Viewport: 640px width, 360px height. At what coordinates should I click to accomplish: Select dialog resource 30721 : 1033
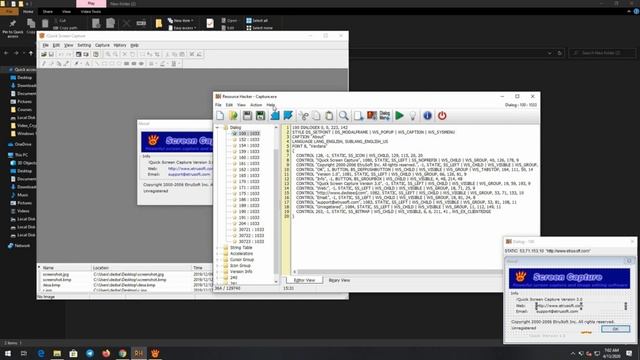coord(251,230)
